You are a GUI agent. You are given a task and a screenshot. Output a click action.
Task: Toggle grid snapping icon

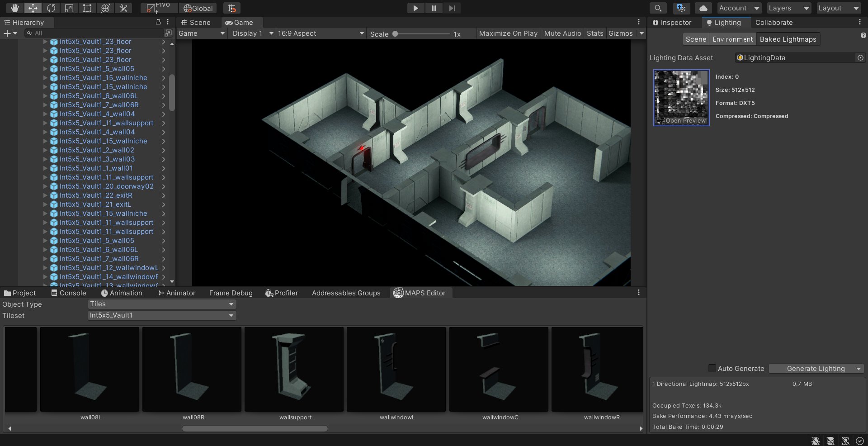click(232, 8)
